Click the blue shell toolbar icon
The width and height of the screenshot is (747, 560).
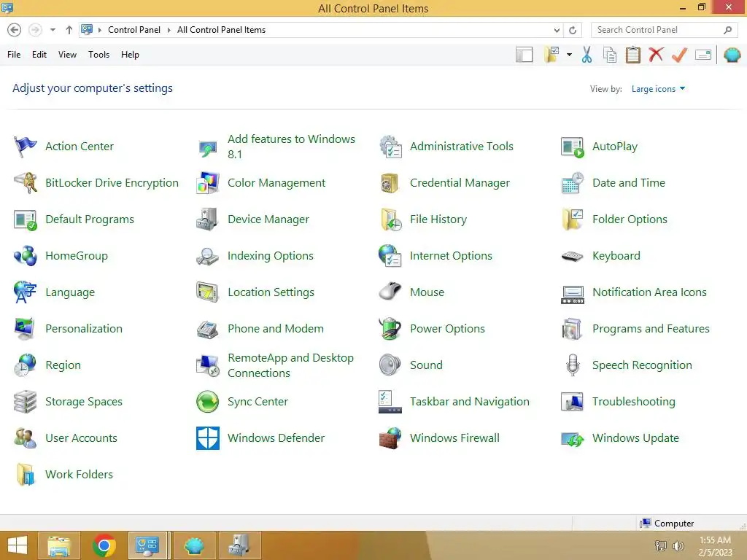pyautogui.click(x=732, y=55)
